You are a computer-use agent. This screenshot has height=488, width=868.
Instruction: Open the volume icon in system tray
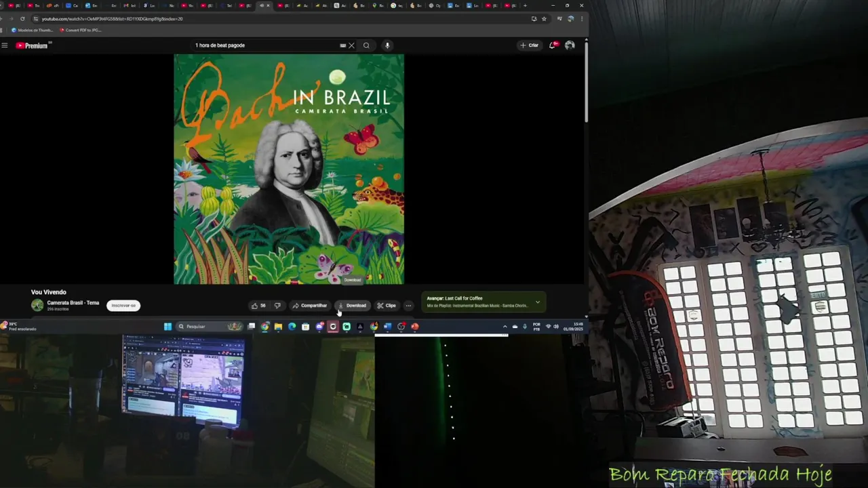click(556, 327)
